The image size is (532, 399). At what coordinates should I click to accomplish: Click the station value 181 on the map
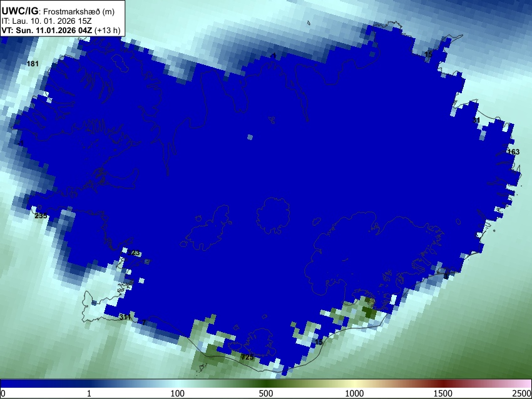[33, 64]
